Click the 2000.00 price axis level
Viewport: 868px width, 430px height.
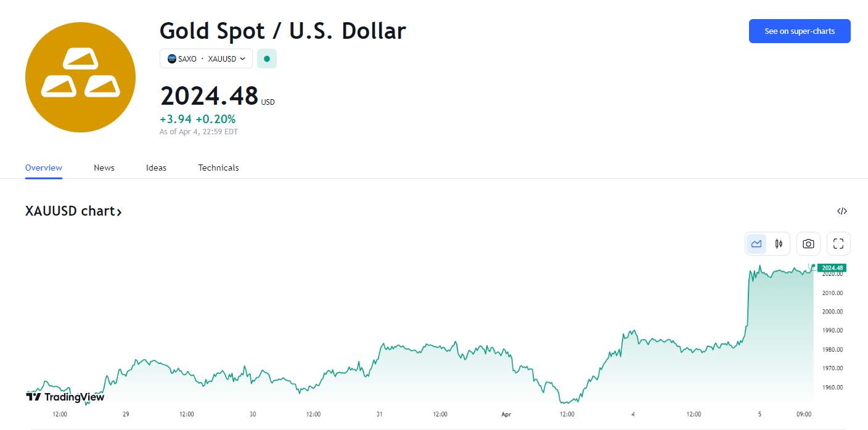(832, 312)
